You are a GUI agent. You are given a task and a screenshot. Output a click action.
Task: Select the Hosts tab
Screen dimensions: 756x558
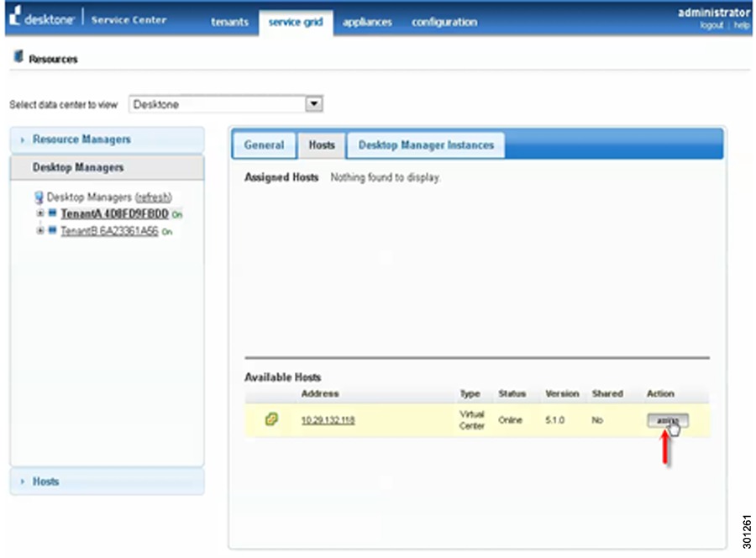pyautogui.click(x=322, y=145)
